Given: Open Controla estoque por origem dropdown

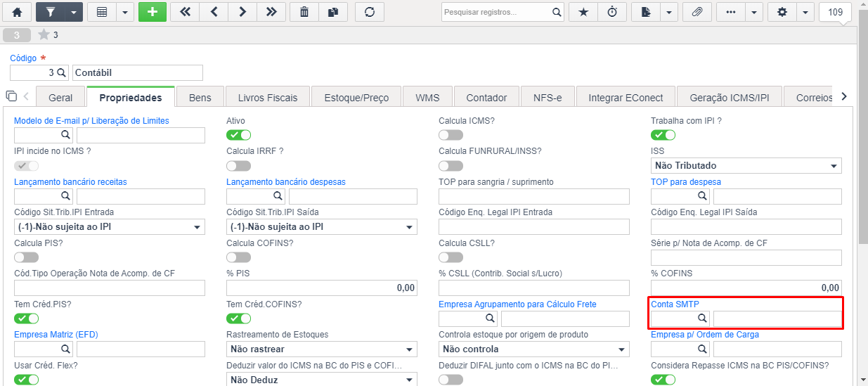Looking at the screenshot, I should coord(534,349).
